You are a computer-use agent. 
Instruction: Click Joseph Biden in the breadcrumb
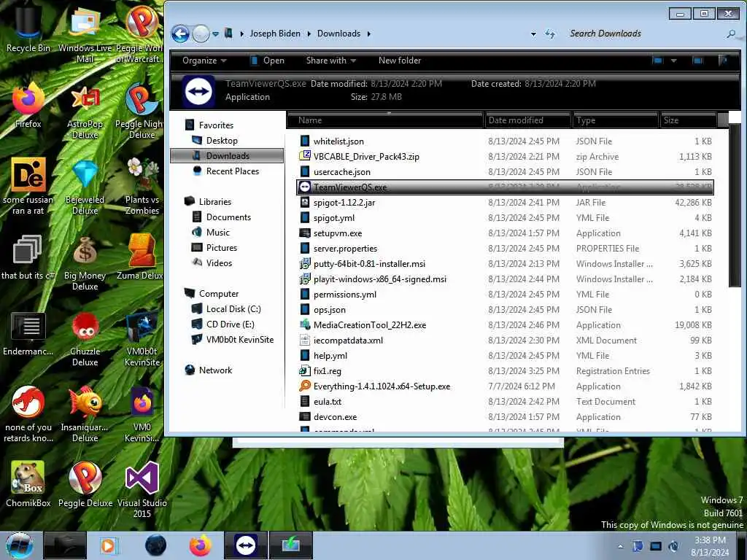click(275, 34)
